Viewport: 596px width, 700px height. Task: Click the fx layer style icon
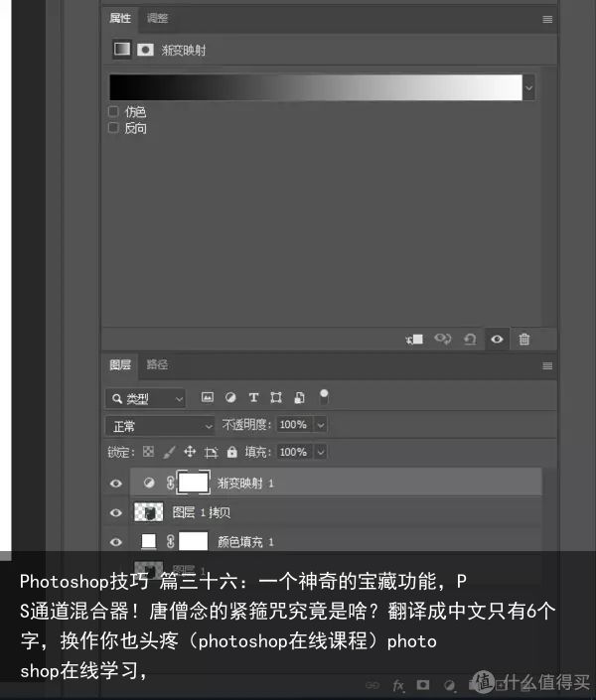click(x=398, y=685)
